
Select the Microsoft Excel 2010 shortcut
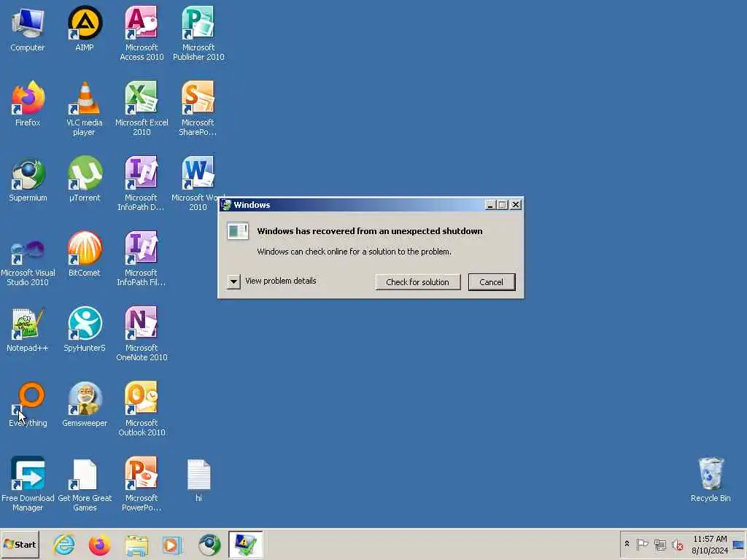click(x=142, y=109)
